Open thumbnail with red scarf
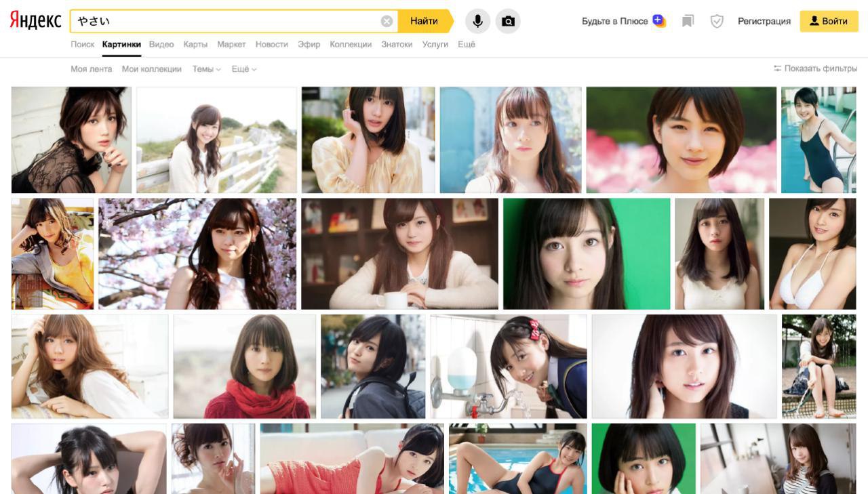 (245, 366)
